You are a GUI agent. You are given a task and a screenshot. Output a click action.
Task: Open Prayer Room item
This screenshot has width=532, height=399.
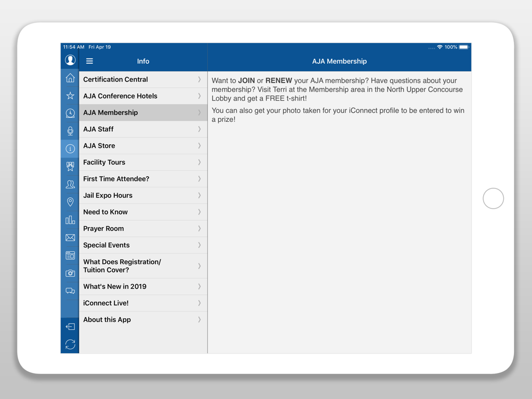point(143,229)
